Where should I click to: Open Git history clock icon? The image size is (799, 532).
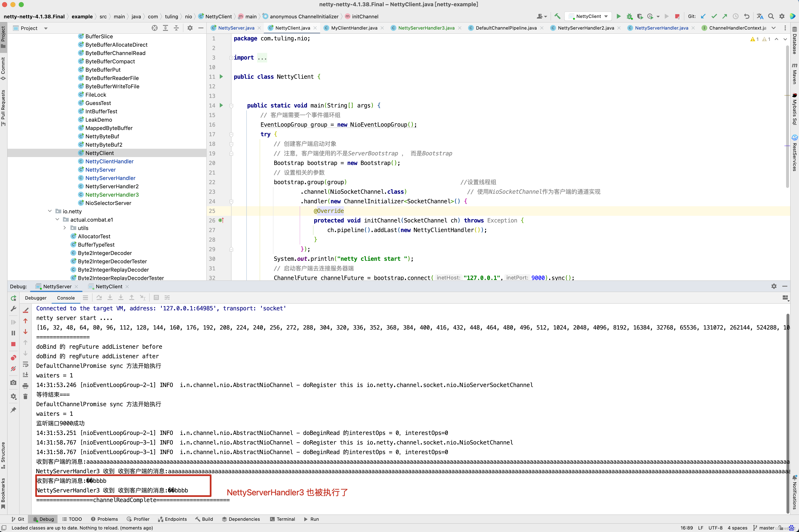(735, 16)
